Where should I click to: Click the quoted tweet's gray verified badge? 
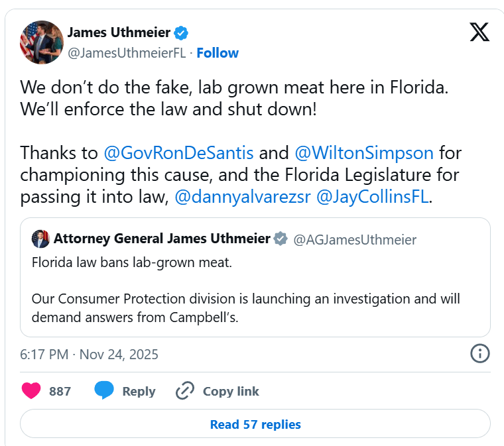click(x=281, y=239)
